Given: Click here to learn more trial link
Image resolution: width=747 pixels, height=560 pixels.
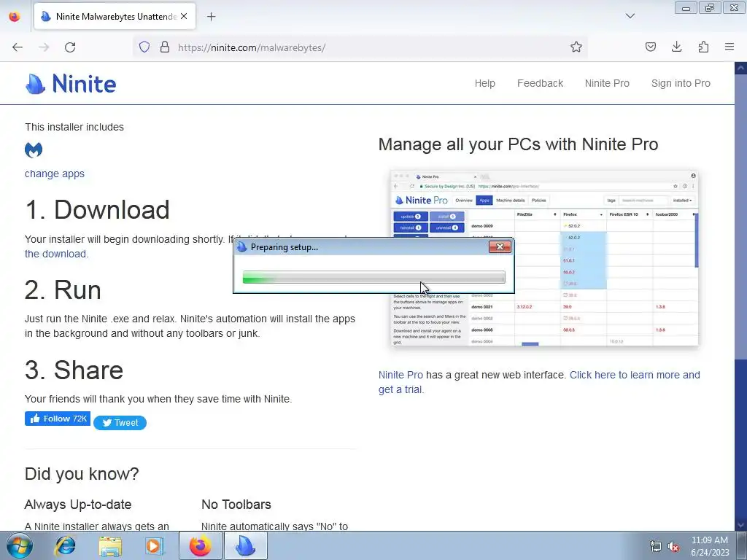Looking at the screenshot, I should pos(635,375).
